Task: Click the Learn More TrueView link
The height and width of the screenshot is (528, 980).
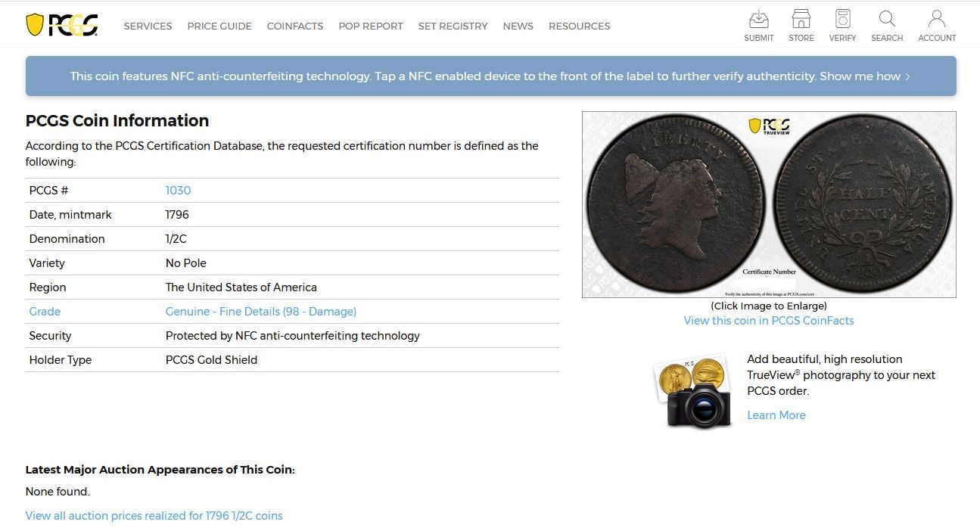Action: click(x=776, y=415)
